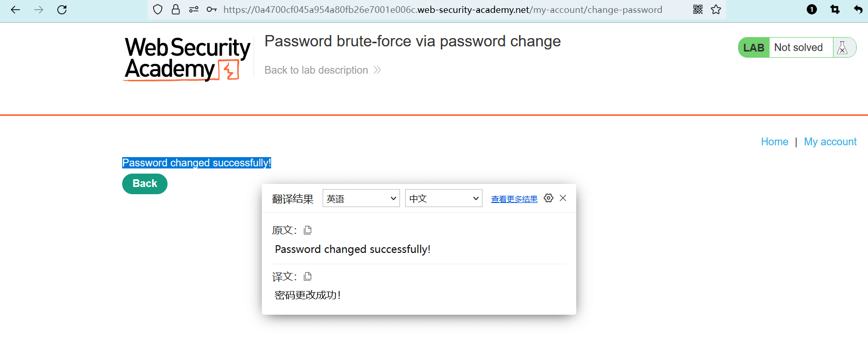The image size is (868, 341).
Task: Copy the translated text result
Action: coord(308,277)
